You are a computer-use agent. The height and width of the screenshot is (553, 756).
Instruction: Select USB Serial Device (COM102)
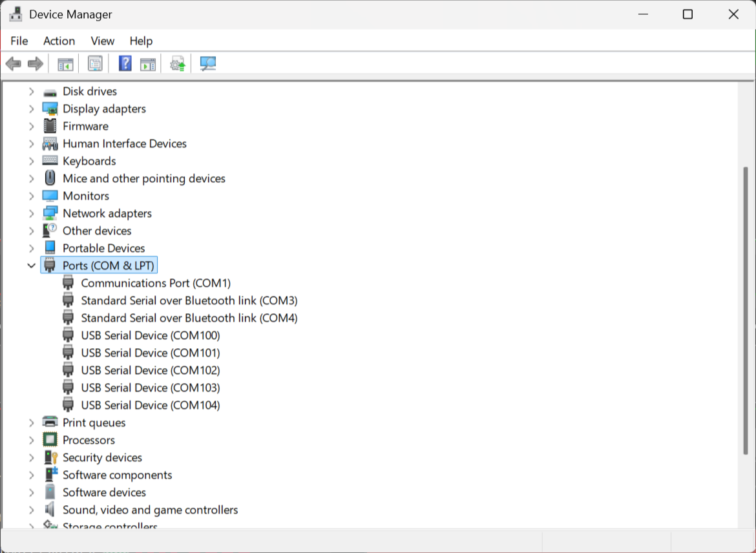click(151, 370)
